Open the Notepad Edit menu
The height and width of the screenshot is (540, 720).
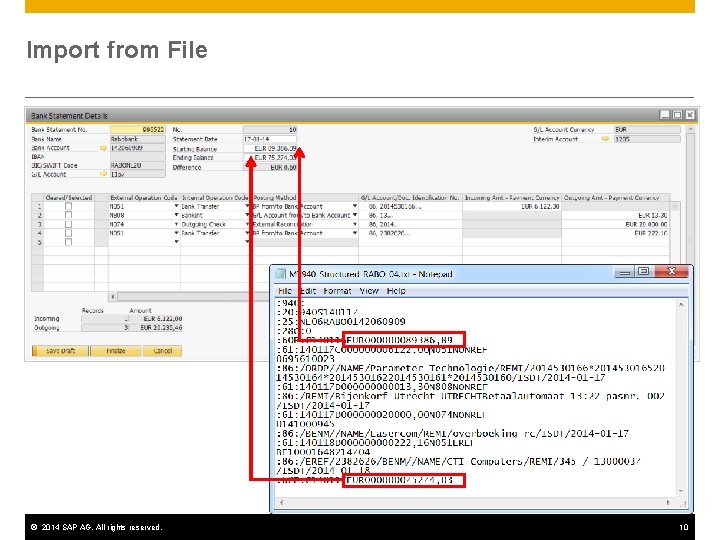click(307, 291)
